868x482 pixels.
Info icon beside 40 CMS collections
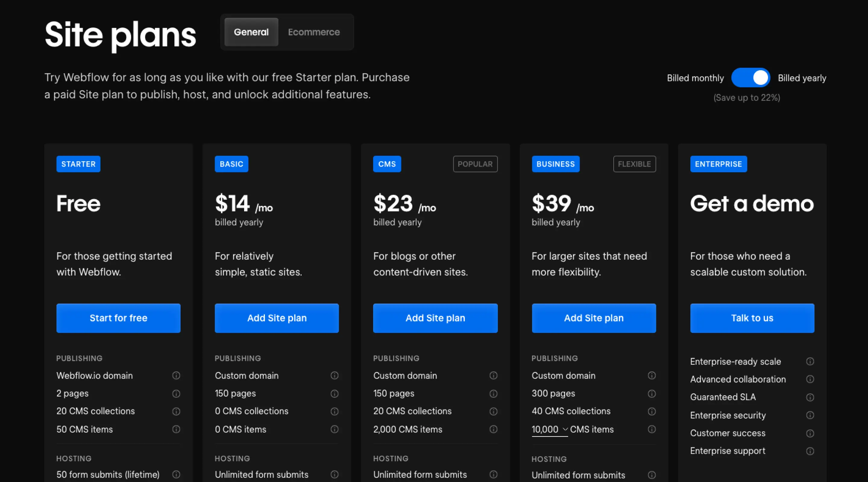click(652, 411)
